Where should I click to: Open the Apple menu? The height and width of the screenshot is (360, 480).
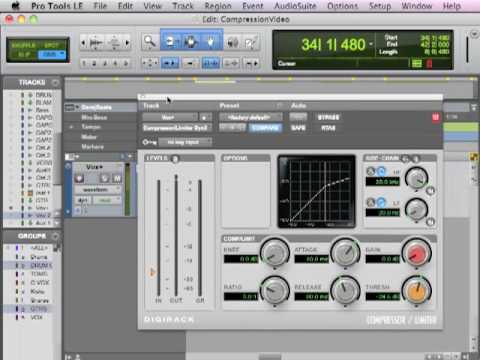pyautogui.click(x=16, y=6)
